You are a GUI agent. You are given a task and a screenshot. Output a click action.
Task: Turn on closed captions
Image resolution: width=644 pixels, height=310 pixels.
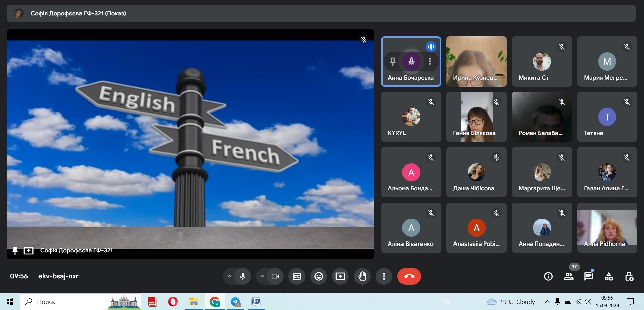pyautogui.click(x=297, y=276)
